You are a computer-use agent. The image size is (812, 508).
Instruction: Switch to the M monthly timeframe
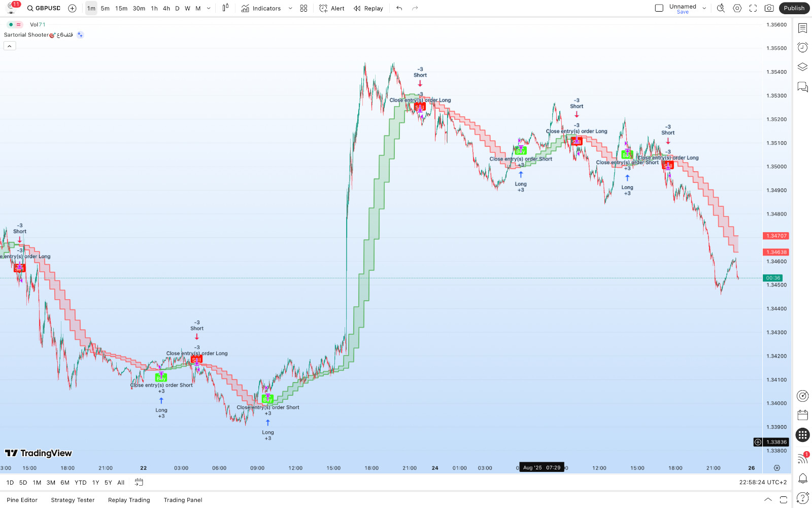click(x=198, y=8)
